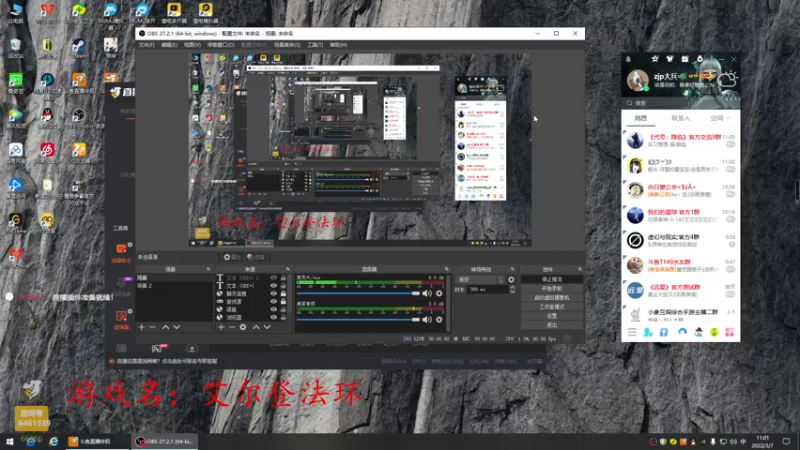Screen dimensions: 800x450
Task: Open 麦克风/Aux channel settings gear
Action: (439, 293)
